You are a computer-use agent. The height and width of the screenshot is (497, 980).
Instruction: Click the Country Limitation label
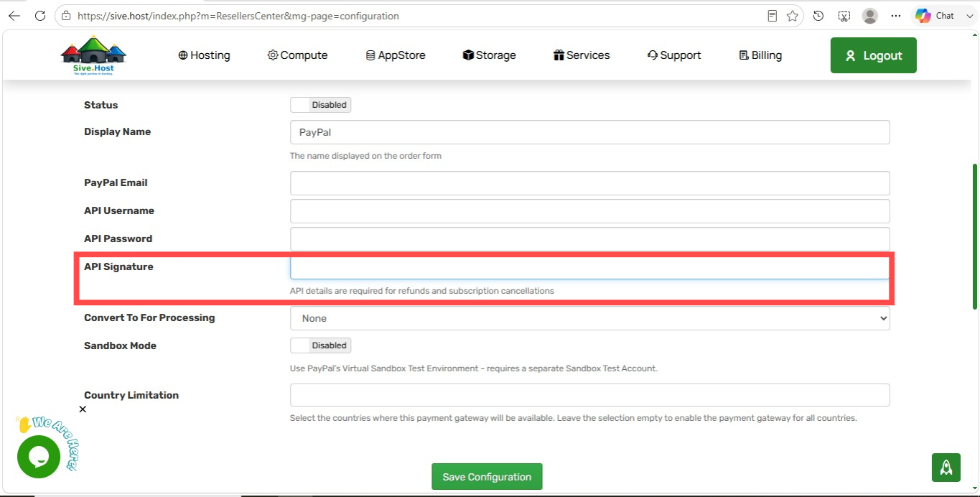coord(131,395)
